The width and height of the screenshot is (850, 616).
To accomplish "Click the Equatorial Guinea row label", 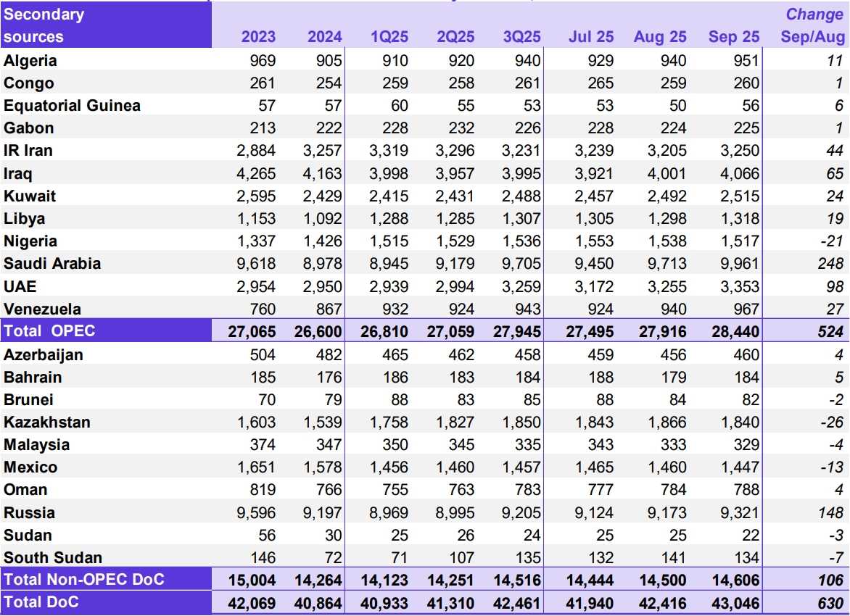I will [72, 106].
